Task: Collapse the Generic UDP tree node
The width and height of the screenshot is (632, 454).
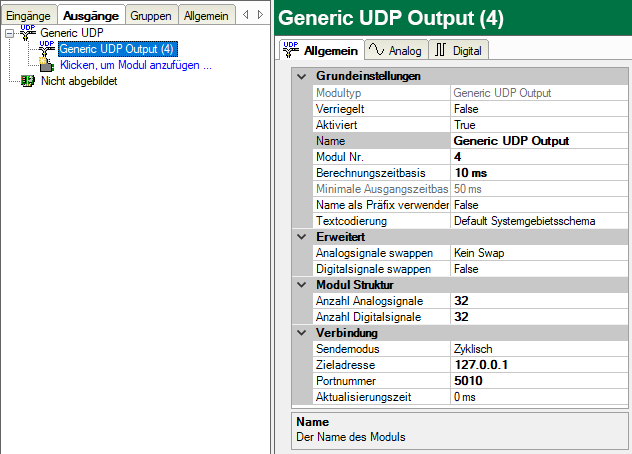Action: pos(10,33)
